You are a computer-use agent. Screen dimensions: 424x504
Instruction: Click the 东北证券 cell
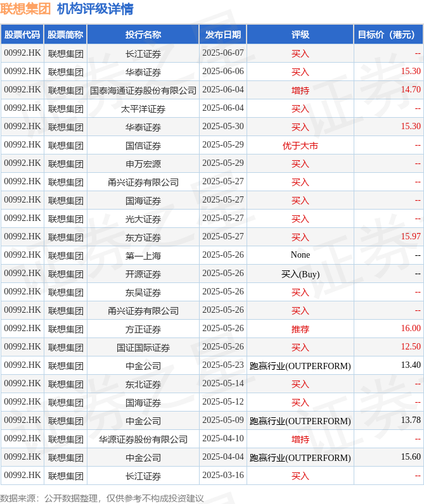pyautogui.click(x=143, y=384)
